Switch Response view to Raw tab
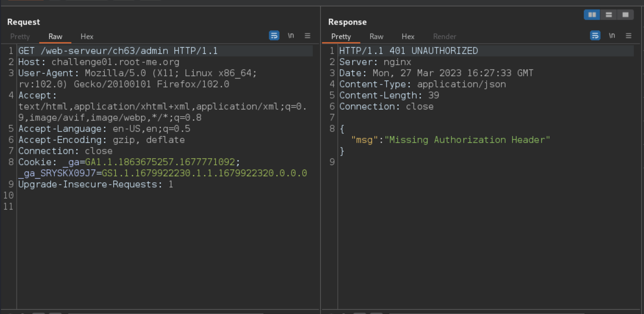Screen dimensions: 644x314 click(376, 36)
